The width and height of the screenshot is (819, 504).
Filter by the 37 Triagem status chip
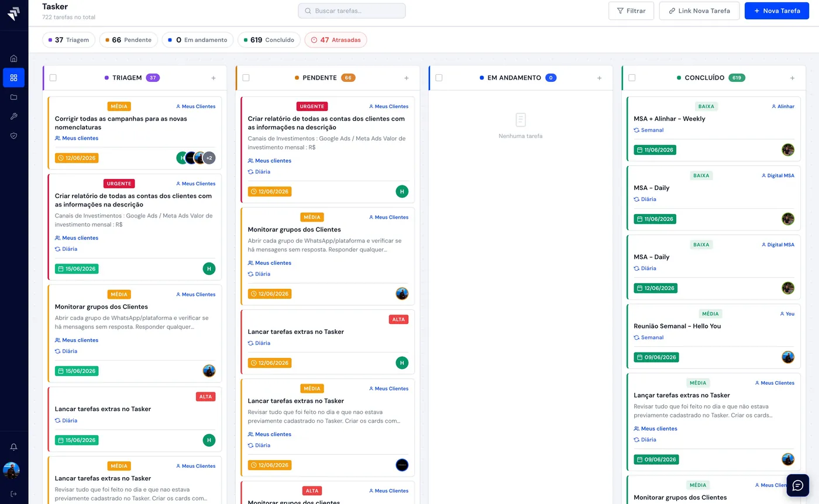click(x=69, y=40)
